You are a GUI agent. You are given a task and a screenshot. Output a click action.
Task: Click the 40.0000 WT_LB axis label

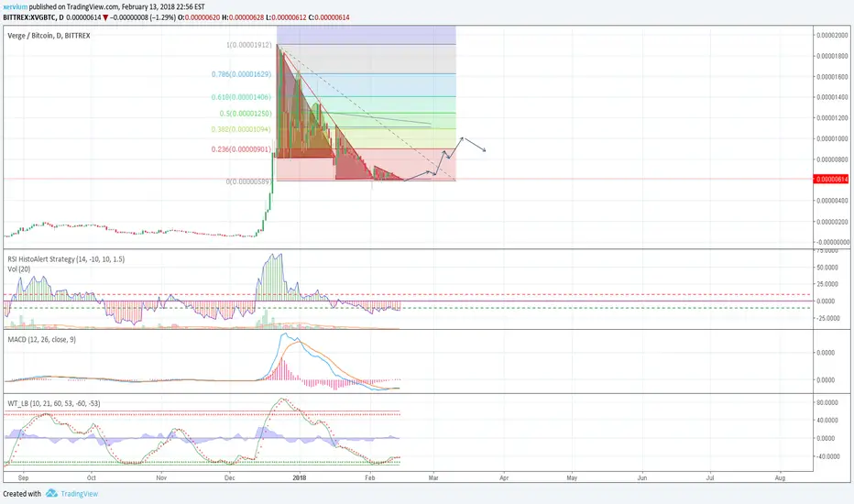point(827,420)
